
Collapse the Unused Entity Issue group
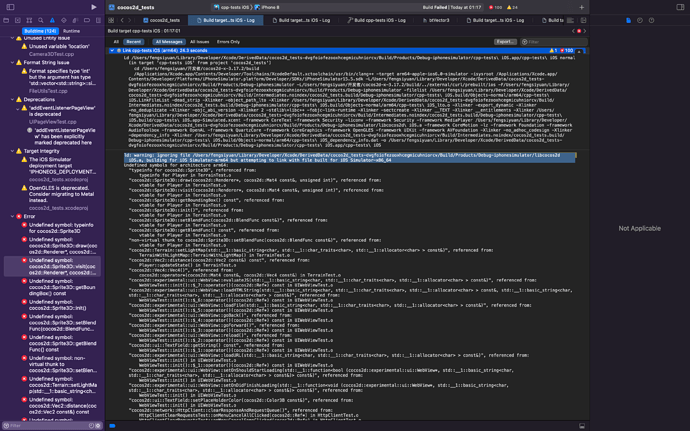click(x=12, y=38)
